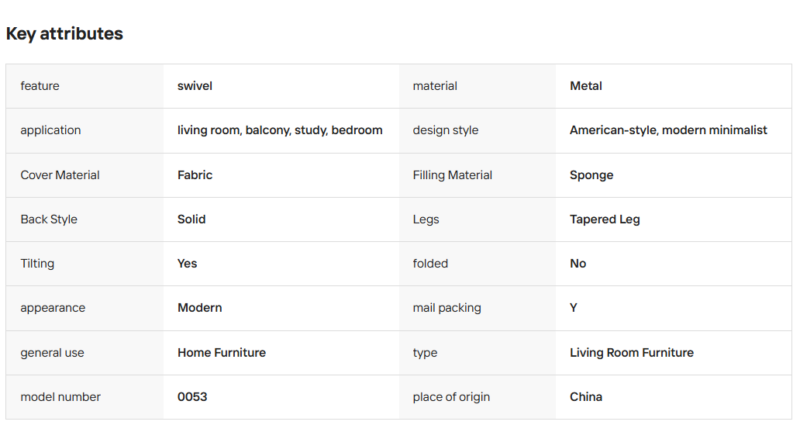Select the Home Furniture value
800x425 pixels.
pos(221,353)
